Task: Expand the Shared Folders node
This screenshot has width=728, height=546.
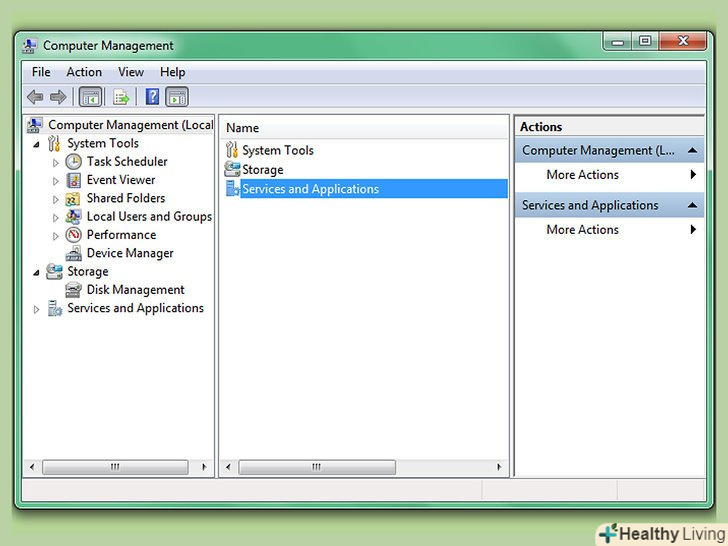Action: [x=56, y=200]
